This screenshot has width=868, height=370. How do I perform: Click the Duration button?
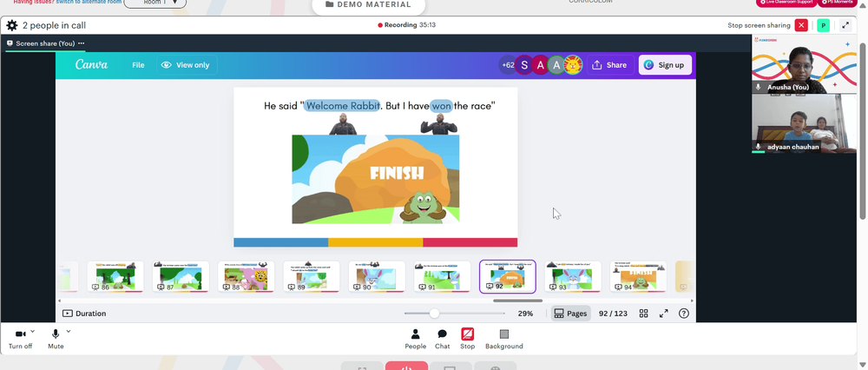click(x=84, y=314)
